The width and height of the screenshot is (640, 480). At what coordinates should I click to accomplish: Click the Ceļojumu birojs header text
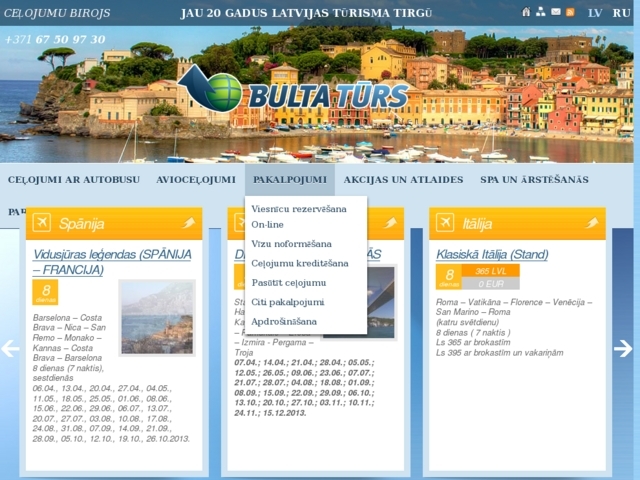tap(57, 13)
